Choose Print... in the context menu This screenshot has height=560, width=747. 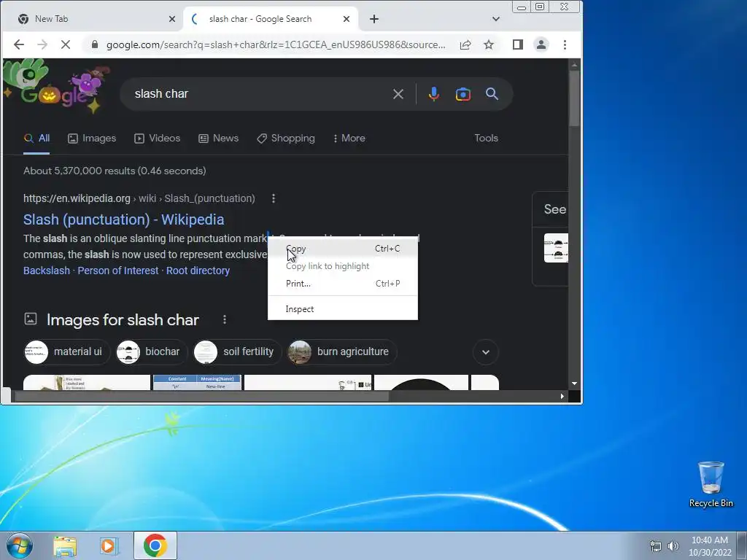point(343,284)
